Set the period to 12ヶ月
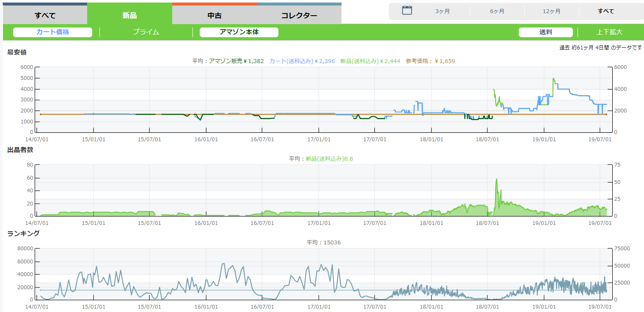Screen dimensions: 644x312 pos(551,11)
